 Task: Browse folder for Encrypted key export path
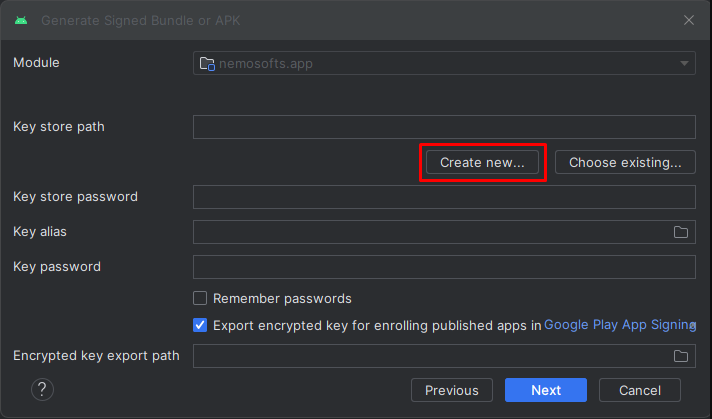coord(681,356)
